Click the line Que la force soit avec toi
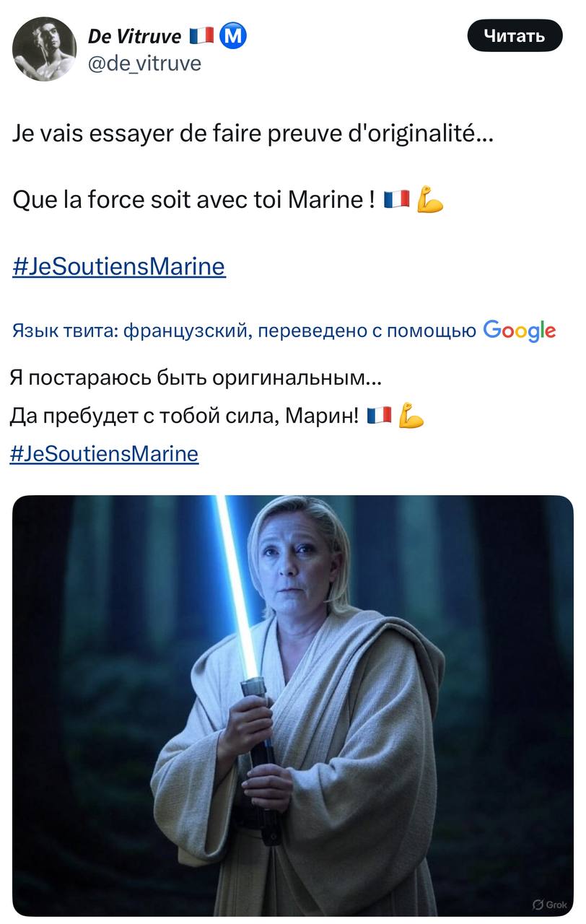The height and width of the screenshot is (924, 586). click(x=195, y=199)
